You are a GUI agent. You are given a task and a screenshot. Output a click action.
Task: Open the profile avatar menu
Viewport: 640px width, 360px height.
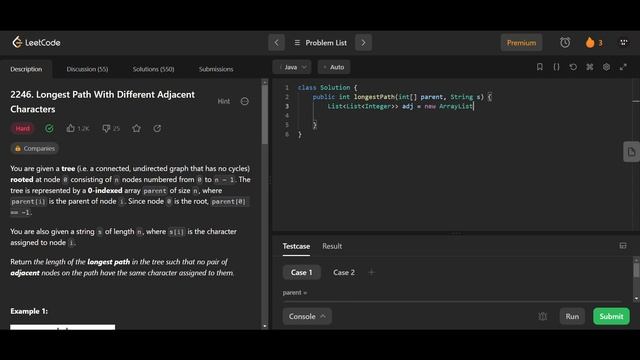tap(623, 42)
